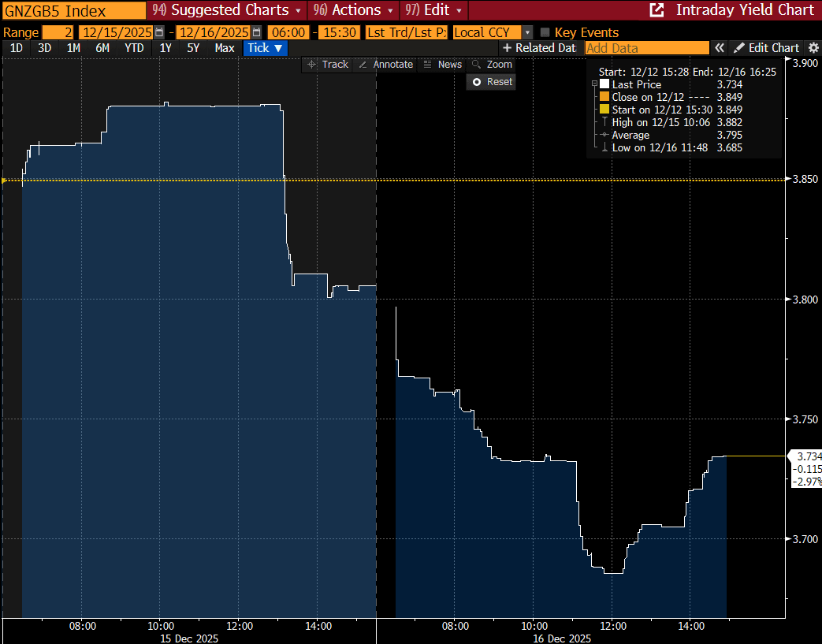Click the GNZGB5 Index security field
This screenshot has height=644, width=822.
[74, 10]
